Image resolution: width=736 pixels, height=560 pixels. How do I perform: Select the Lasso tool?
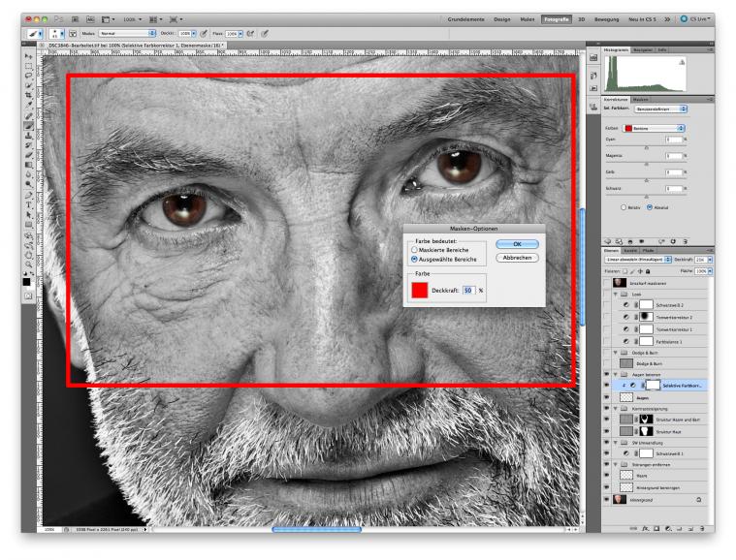28,76
